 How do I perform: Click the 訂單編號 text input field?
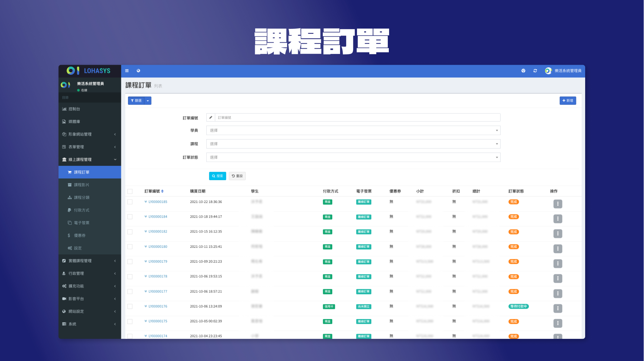click(357, 117)
